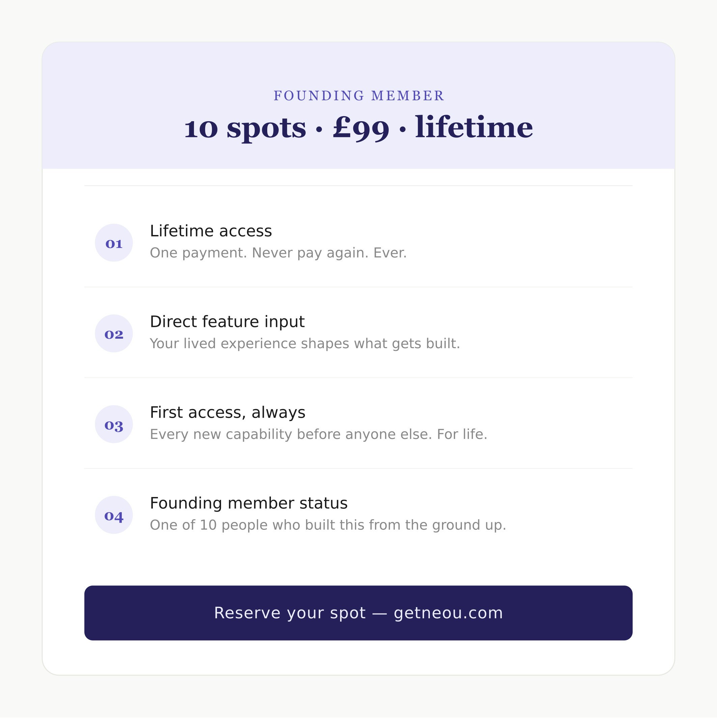Click the "First access, always" heading
The height and width of the screenshot is (728, 717).
(x=227, y=413)
